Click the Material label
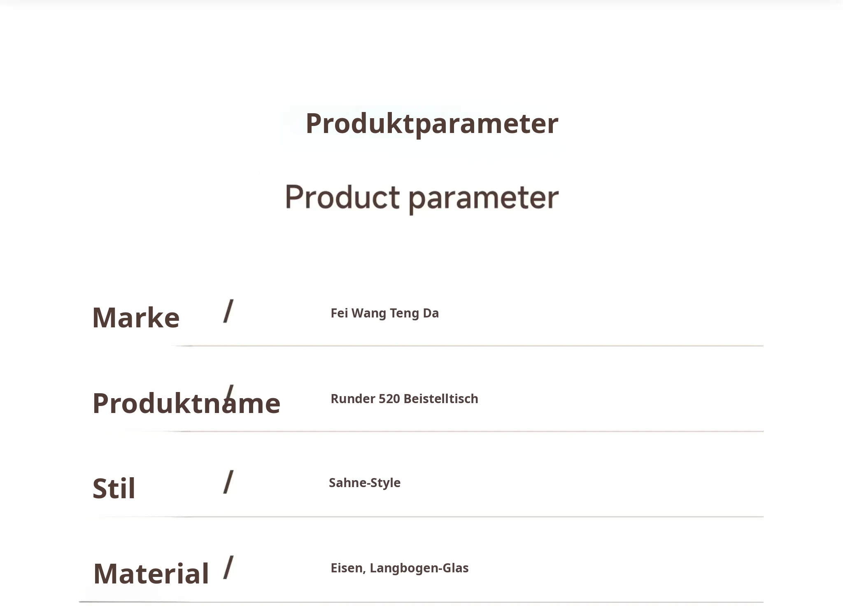This screenshot has height=616, width=843. (x=151, y=574)
